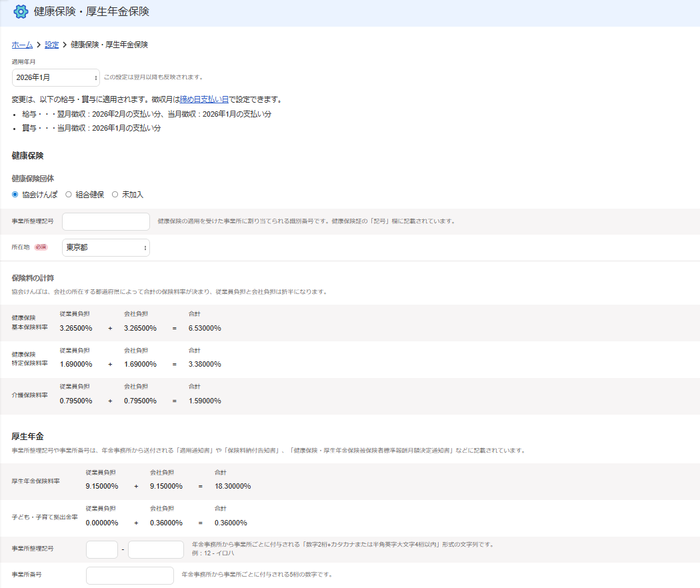The width and height of the screenshot is (700, 588).
Task: Select the 組合健保 radio button
Action: [69, 195]
